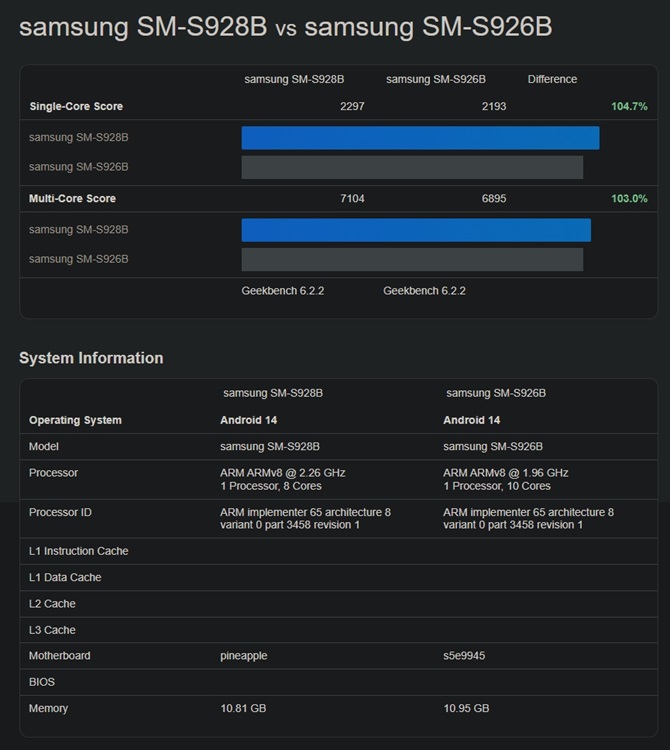
Task: Select motherboard value 's5e9945'
Action: (464, 656)
